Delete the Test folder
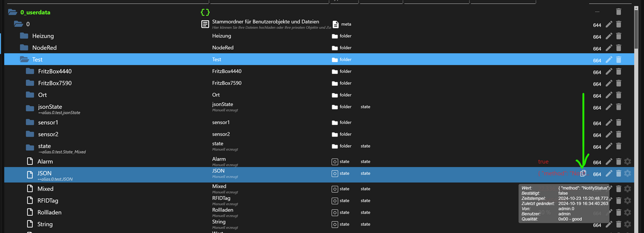Viewport: 644px width, 233px height. pyautogui.click(x=618, y=60)
